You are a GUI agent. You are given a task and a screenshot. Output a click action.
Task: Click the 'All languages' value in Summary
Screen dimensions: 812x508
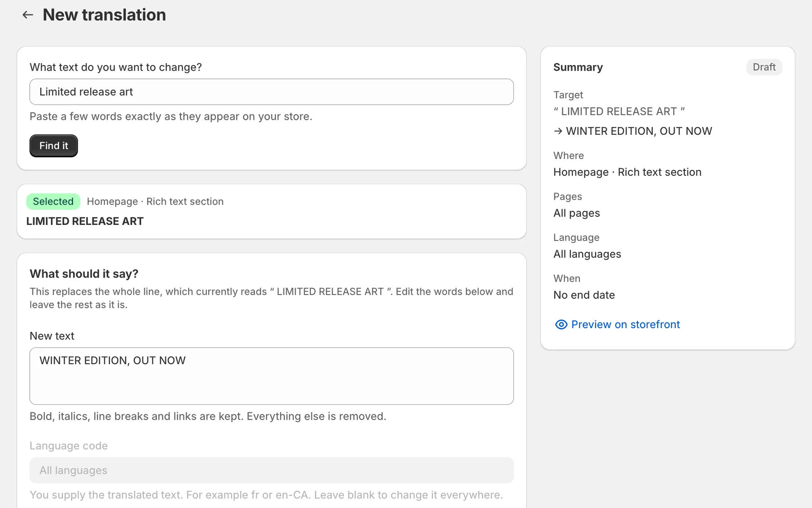587,254
